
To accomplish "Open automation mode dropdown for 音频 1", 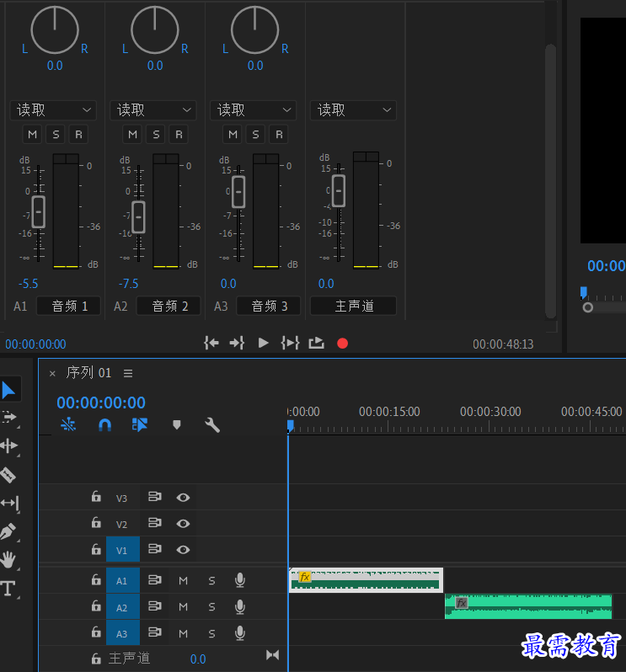I will [x=53, y=110].
